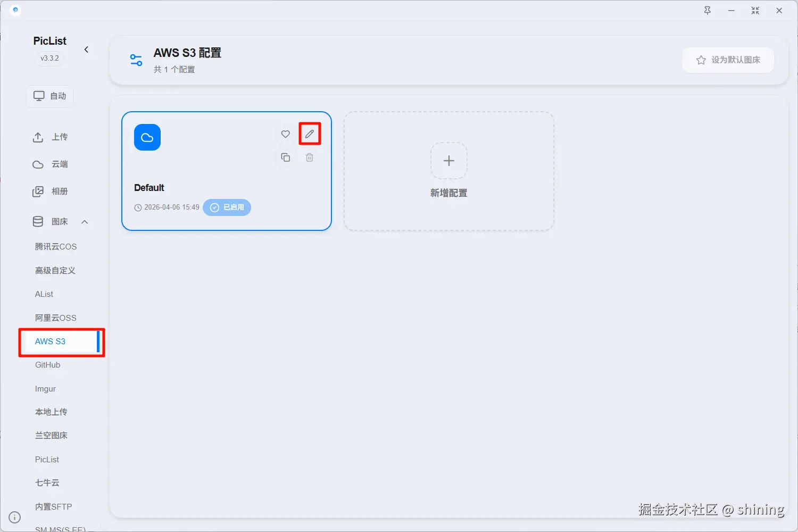798x532 pixels.
Task: Select AWS S3 in the sidebar
Action: pos(62,342)
